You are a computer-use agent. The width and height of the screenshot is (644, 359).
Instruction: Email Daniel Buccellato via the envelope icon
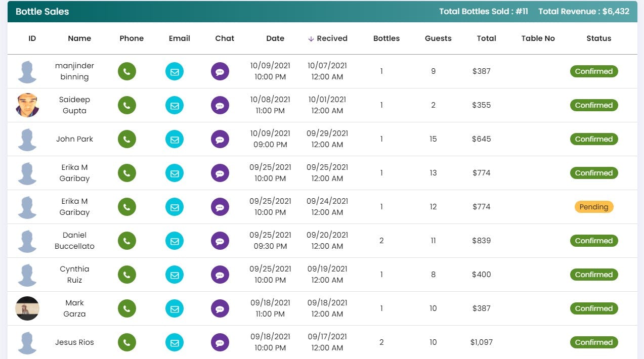pos(175,241)
